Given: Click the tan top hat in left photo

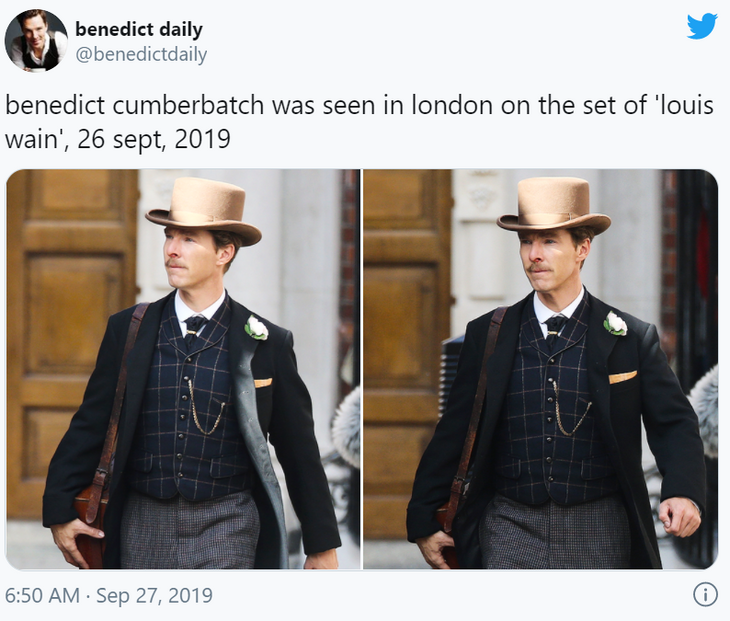Looking at the screenshot, I should 203,209.
